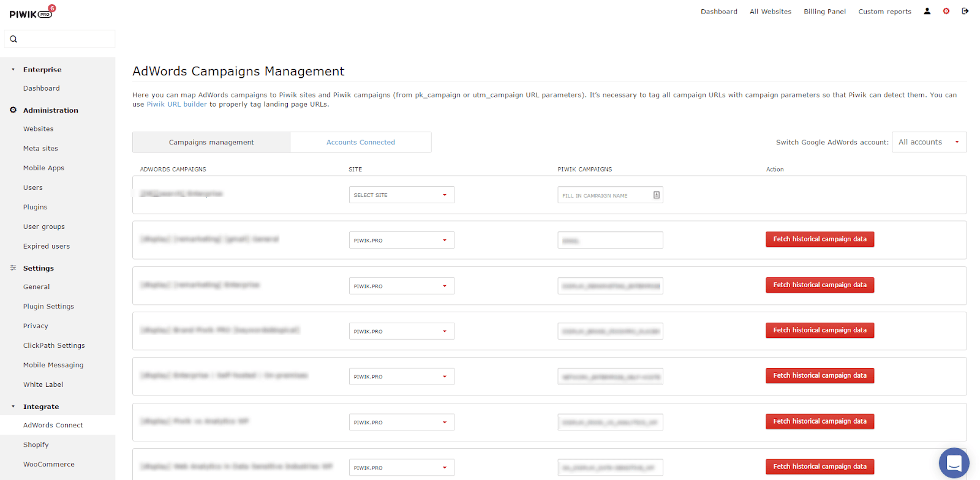
Task: Click the Administration gear icon in sidebar
Action: coord(13,110)
